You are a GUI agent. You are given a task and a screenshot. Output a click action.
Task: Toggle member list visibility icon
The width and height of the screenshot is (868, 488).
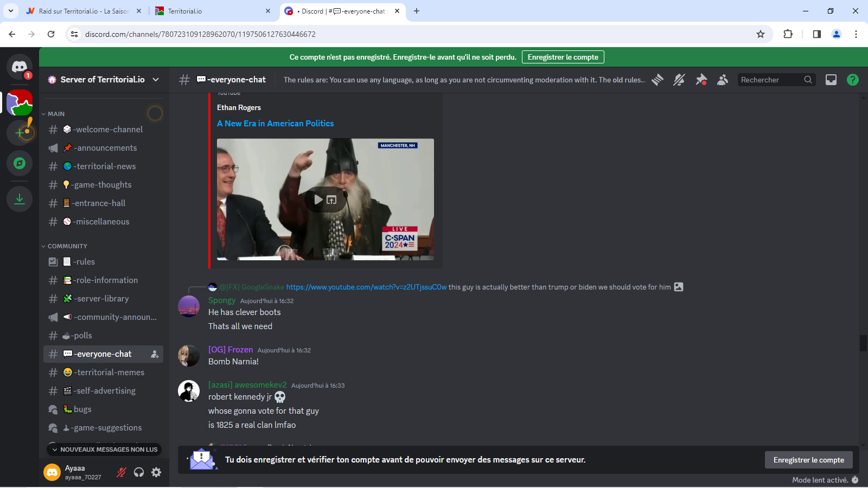pos(723,80)
